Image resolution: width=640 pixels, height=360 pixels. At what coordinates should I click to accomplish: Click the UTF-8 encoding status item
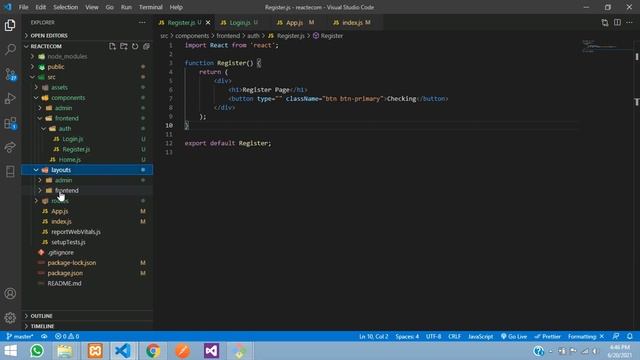coord(433,336)
